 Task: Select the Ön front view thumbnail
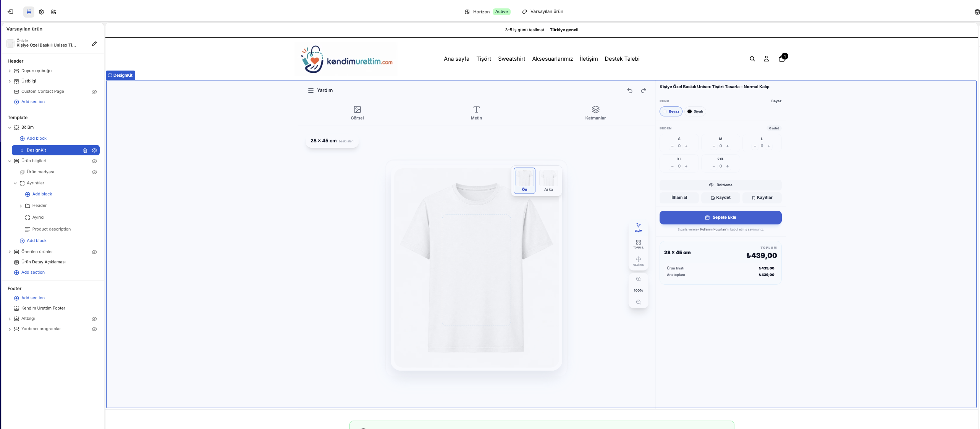coord(524,181)
